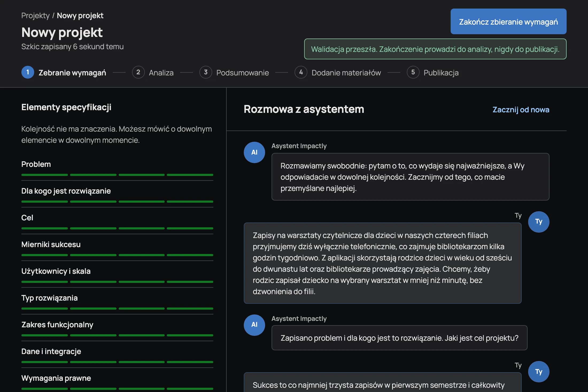Click the assistant's Rozmawiamy swobodnie message bubble
The height and width of the screenshot is (392, 588).
[410, 177]
